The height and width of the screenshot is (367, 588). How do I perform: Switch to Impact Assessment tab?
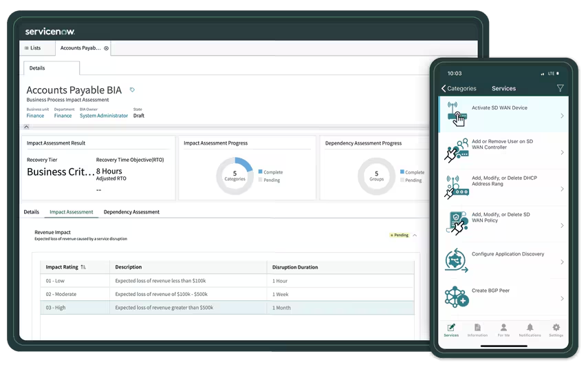[72, 212]
